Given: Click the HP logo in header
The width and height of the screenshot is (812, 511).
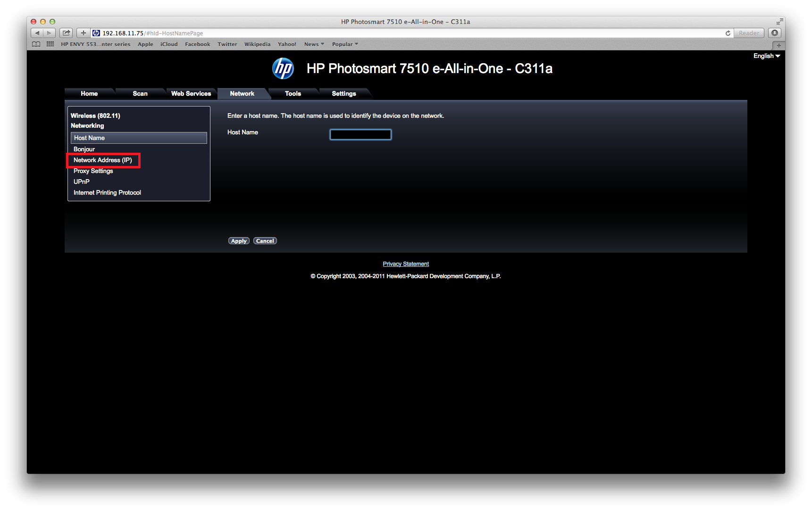Looking at the screenshot, I should tap(283, 68).
